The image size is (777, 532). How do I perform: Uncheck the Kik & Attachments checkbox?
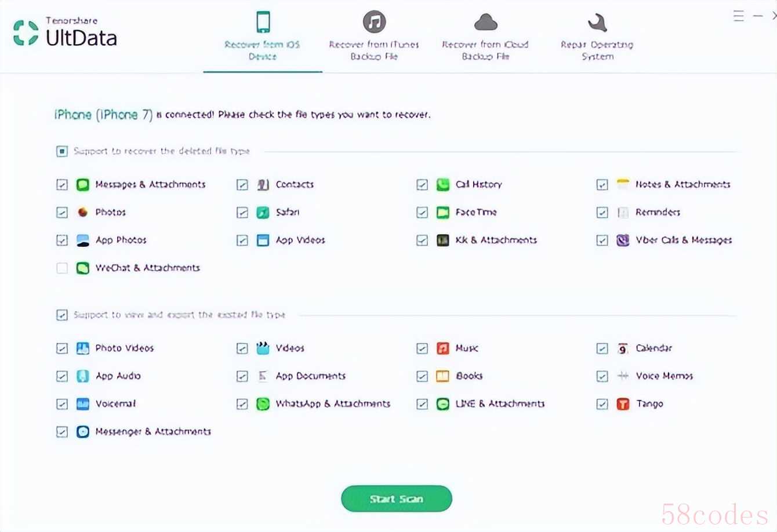(x=422, y=240)
